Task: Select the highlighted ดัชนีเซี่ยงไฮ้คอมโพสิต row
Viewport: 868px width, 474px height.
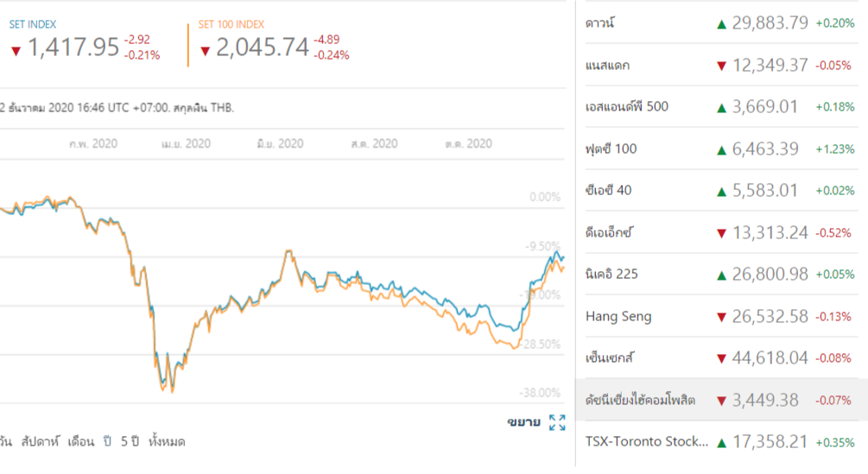Action: click(640, 400)
